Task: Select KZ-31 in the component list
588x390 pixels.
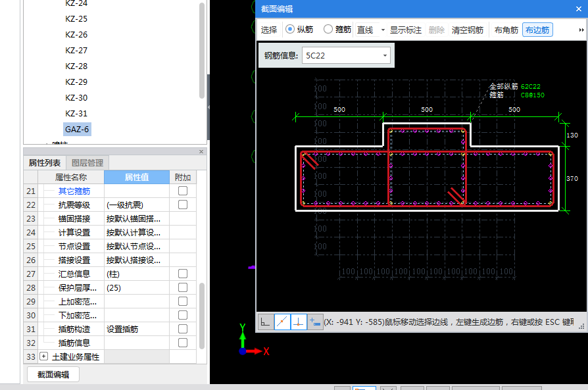Action: tap(76, 114)
